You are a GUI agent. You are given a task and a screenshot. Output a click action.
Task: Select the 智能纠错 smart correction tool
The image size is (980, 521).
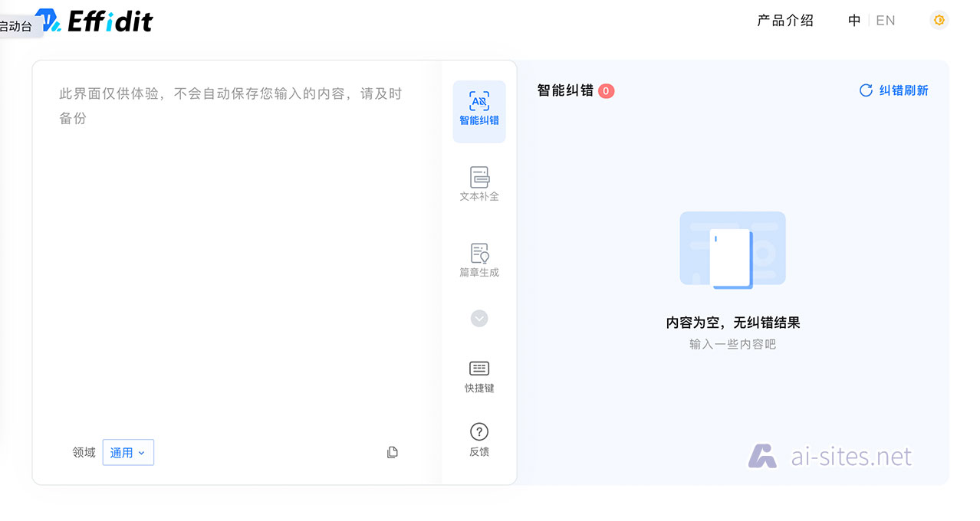point(479,110)
